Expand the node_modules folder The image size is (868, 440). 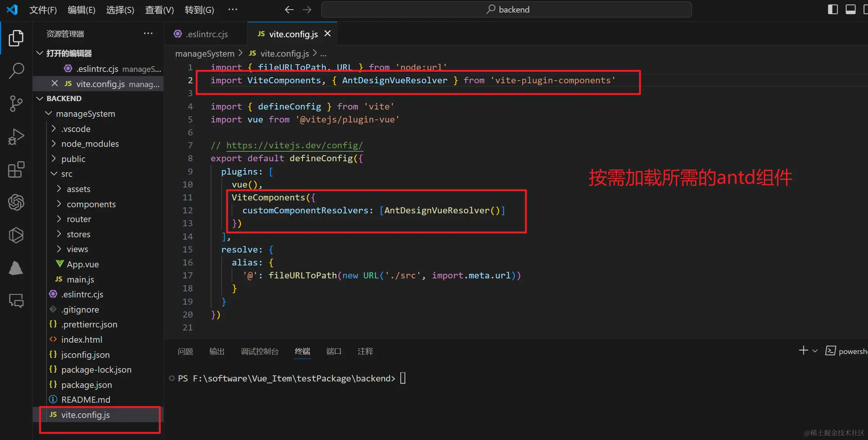click(x=98, y=144)
